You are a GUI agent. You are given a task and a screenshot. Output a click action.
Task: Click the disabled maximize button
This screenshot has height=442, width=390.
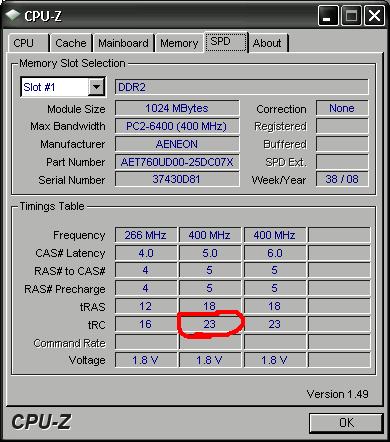click(351, 16)
